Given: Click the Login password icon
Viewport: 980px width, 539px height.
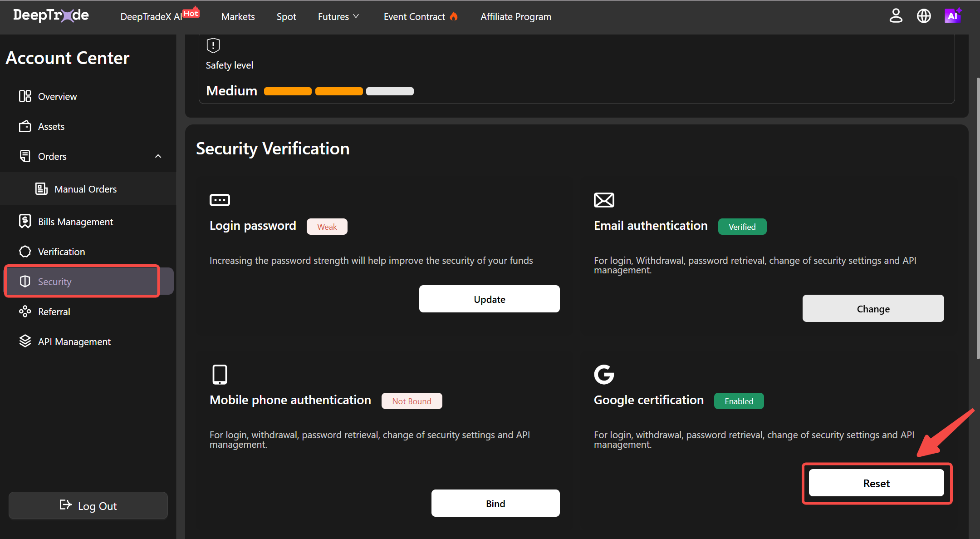Looking at the screenshot, I should point(220,200).
